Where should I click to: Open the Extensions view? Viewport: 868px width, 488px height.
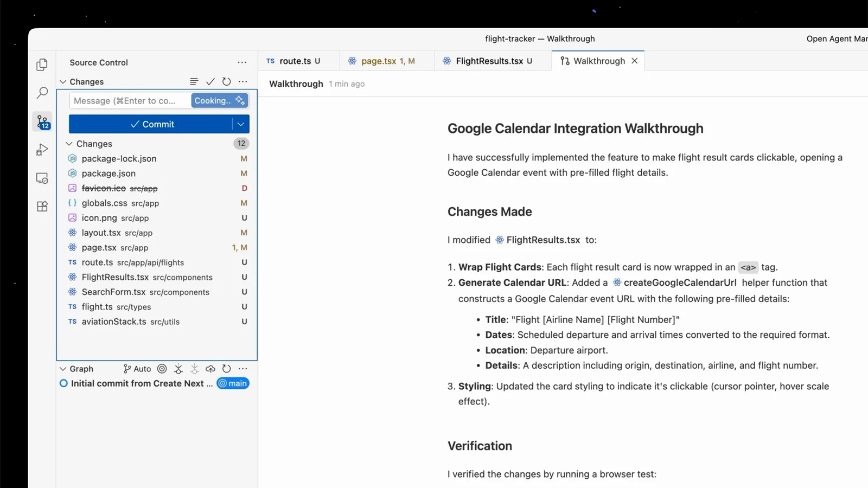(42, 206)
